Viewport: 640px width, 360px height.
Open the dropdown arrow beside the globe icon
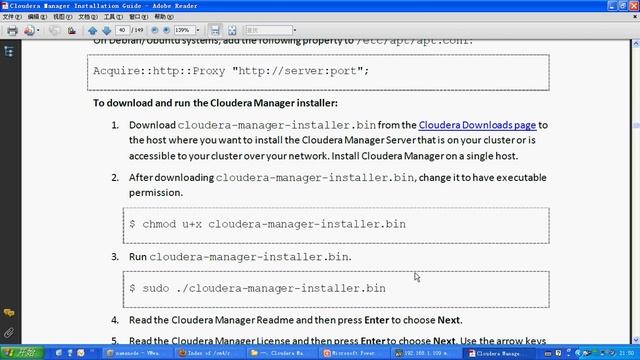[38, 31]
